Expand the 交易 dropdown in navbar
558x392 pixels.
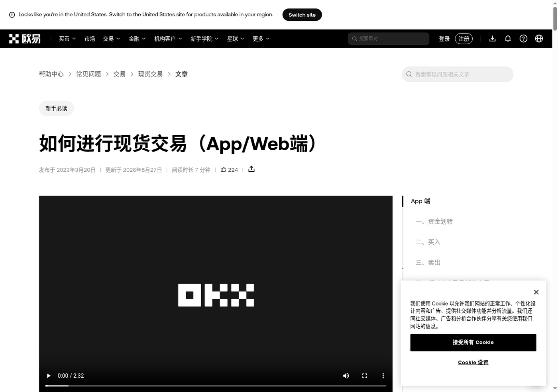(x=112, y=39)
